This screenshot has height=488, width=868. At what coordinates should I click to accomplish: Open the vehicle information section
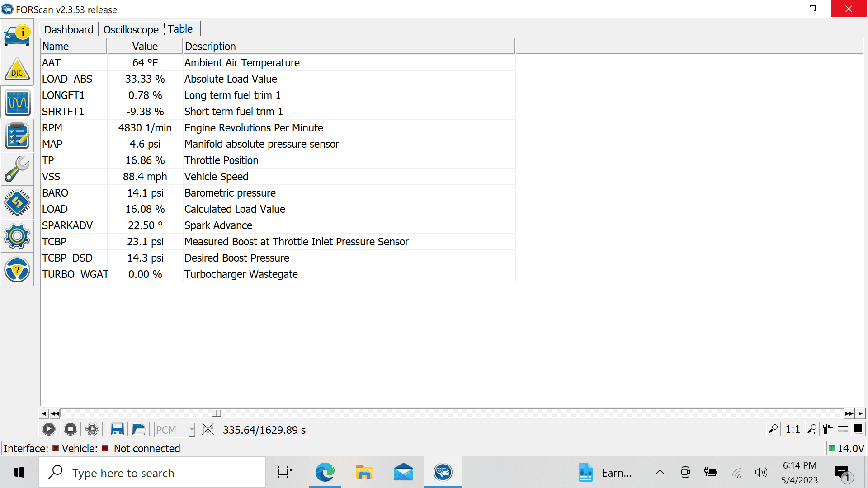pos(17,35)
